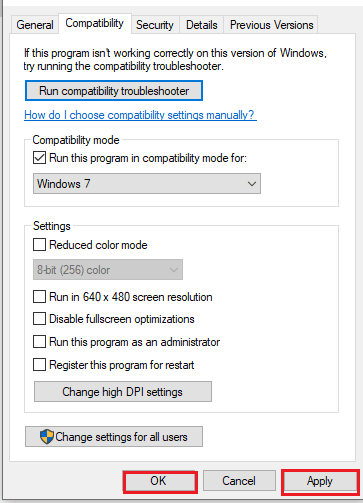
Task: Enable Reduced color mode checkbox
Action: coord(39,245)
